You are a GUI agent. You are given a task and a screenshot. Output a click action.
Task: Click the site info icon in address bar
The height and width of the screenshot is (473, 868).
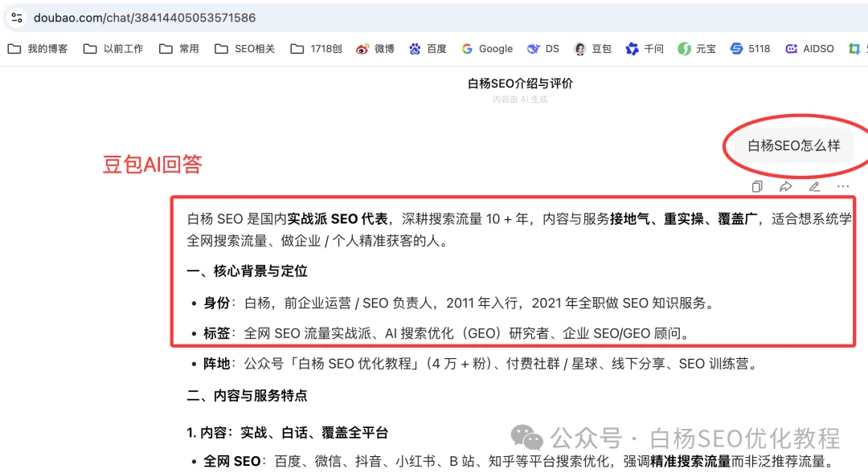[x=17, y=17]
